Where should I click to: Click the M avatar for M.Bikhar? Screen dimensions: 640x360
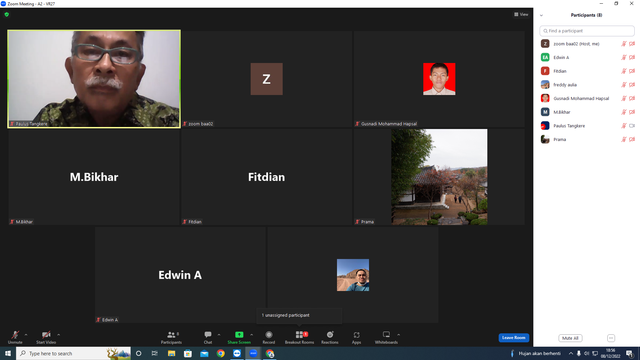coord(545,112)
